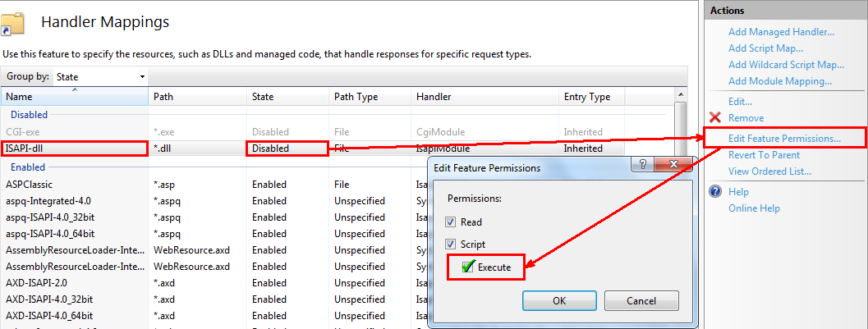Toggle the Script permission checkbox
This screenshot has height=329, width=868.
tap(450, 244)
